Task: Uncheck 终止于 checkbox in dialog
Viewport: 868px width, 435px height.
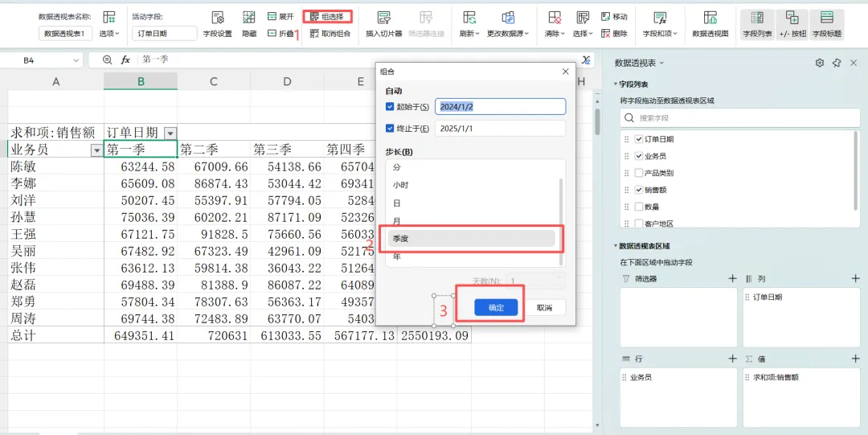Action: click(390, 129)
